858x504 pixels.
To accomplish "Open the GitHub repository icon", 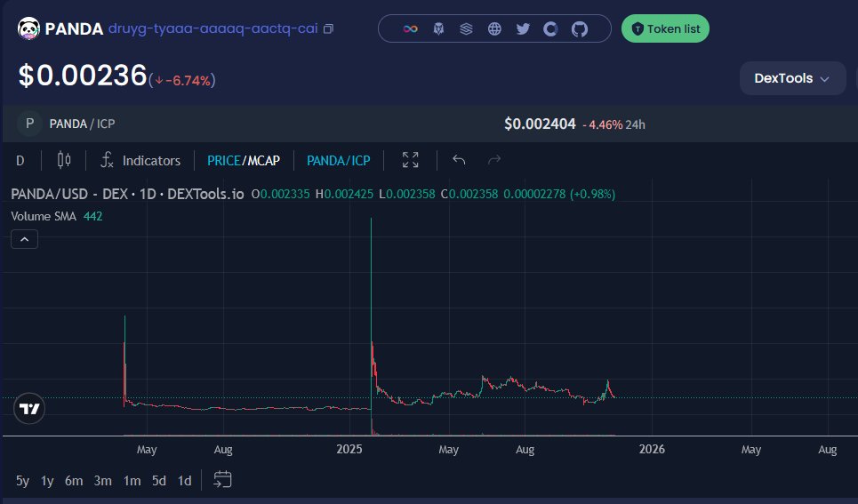I will click(580, 28).
